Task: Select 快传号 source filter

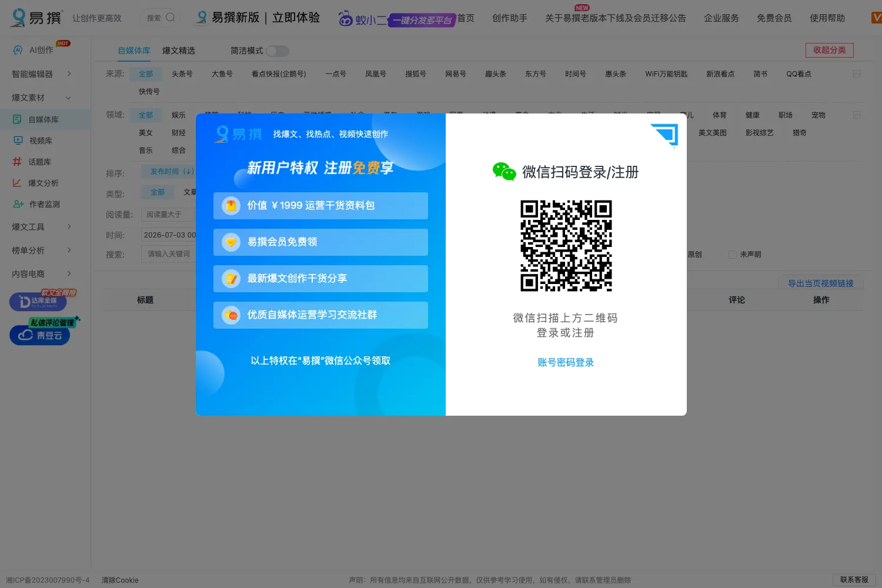Action: pyautogui.click(x=149, y=92)
